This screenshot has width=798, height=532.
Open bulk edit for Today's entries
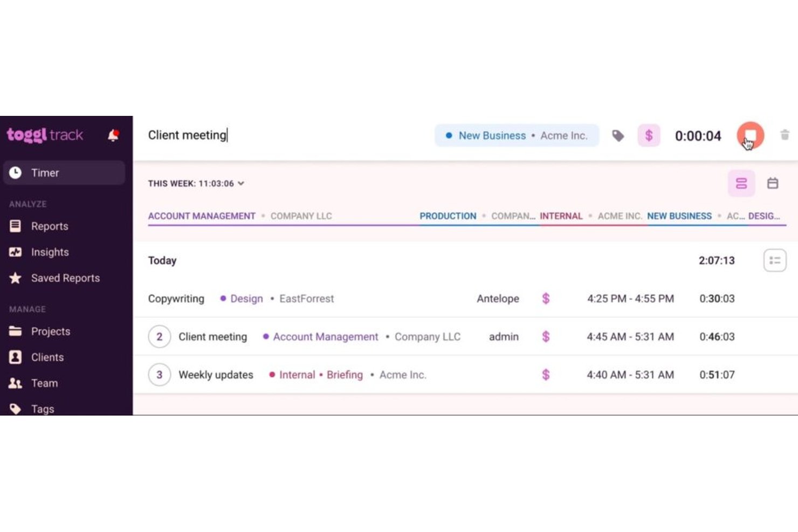pyautogui.click(x=775, y=260)
